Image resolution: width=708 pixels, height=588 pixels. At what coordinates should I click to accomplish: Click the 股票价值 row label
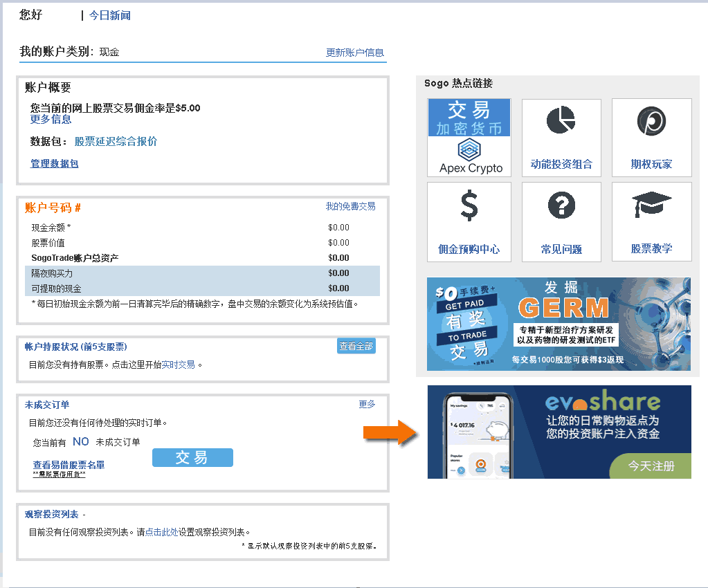[48, 243]
